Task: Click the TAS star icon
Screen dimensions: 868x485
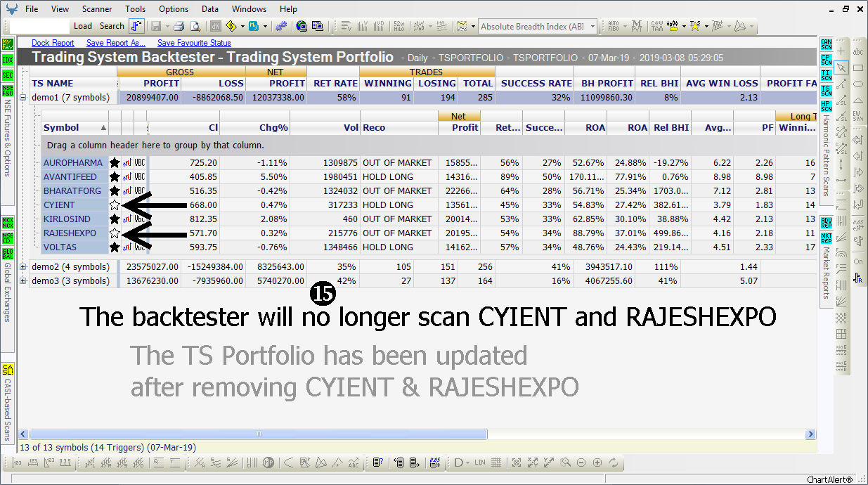Action: pyautogui.click(x=694, y=26)
